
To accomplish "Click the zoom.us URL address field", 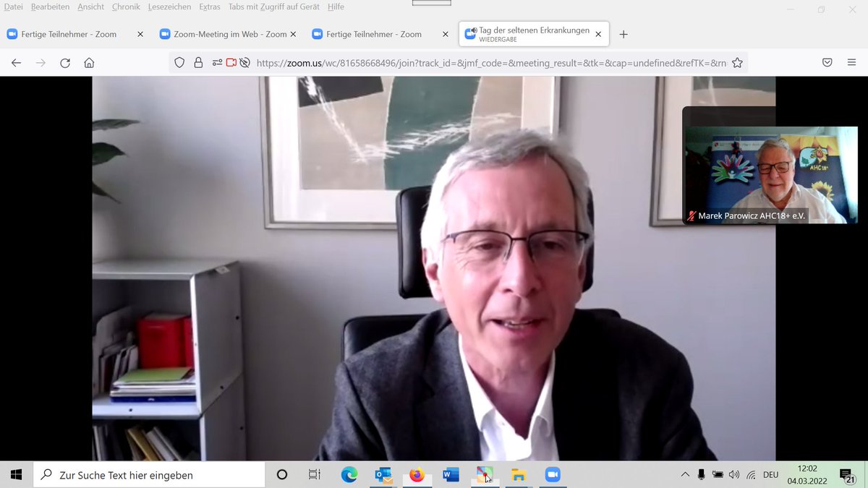I will (491, 63).
